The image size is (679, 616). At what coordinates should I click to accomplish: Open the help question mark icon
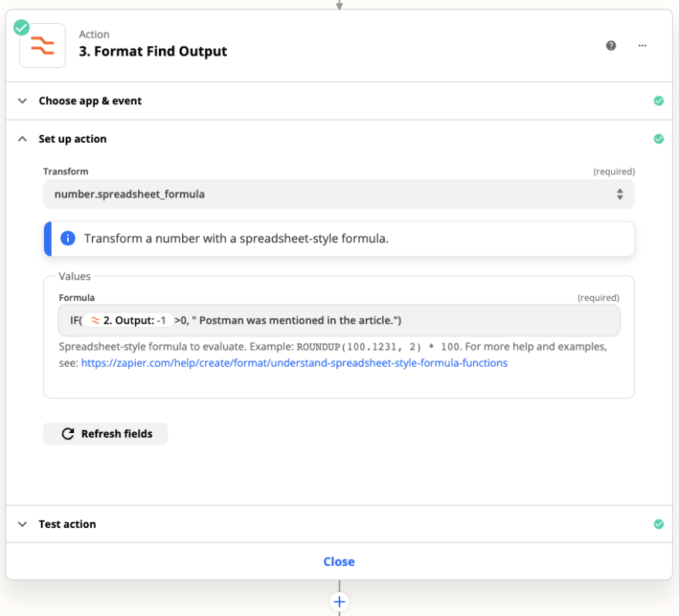coord(610,46)
